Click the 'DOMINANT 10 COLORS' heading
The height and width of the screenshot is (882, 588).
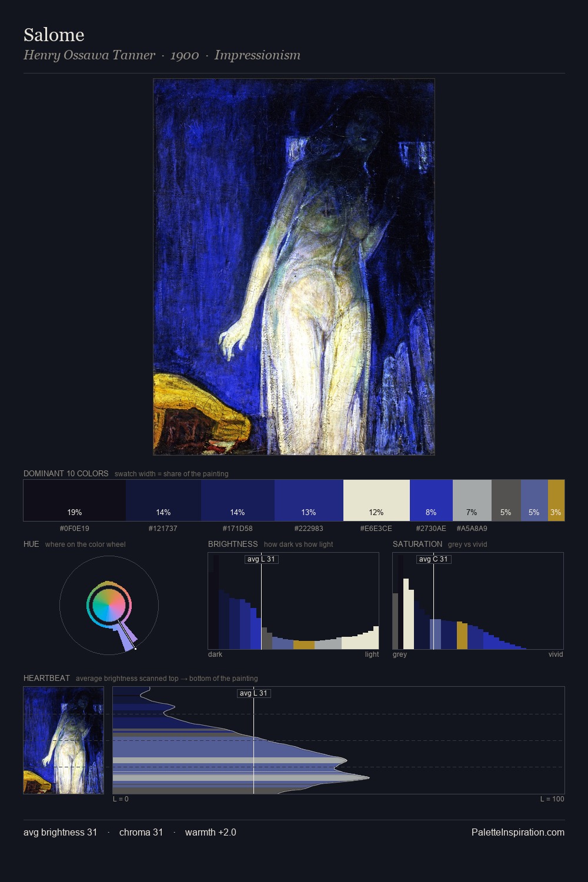66,473
